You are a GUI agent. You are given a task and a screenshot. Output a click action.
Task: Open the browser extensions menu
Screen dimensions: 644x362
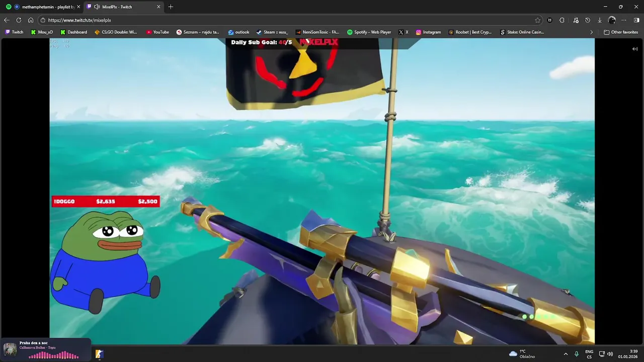[x=562, y=20]
